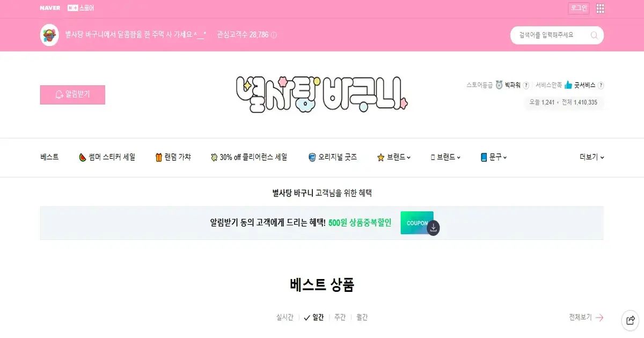644x338 pixels.
Task: Open the share icon at bottom right
Action: (x=631, y=320)
